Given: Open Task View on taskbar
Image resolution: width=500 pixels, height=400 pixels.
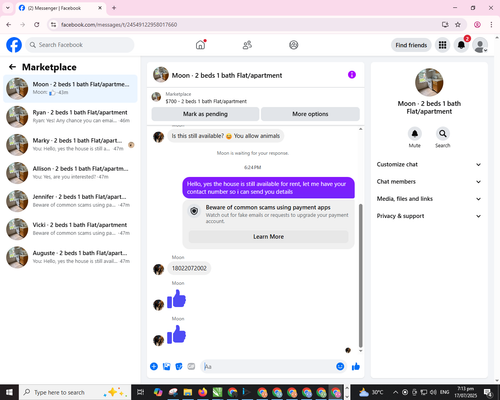Looking at the screenshot, I should click(x=141, y=392).
